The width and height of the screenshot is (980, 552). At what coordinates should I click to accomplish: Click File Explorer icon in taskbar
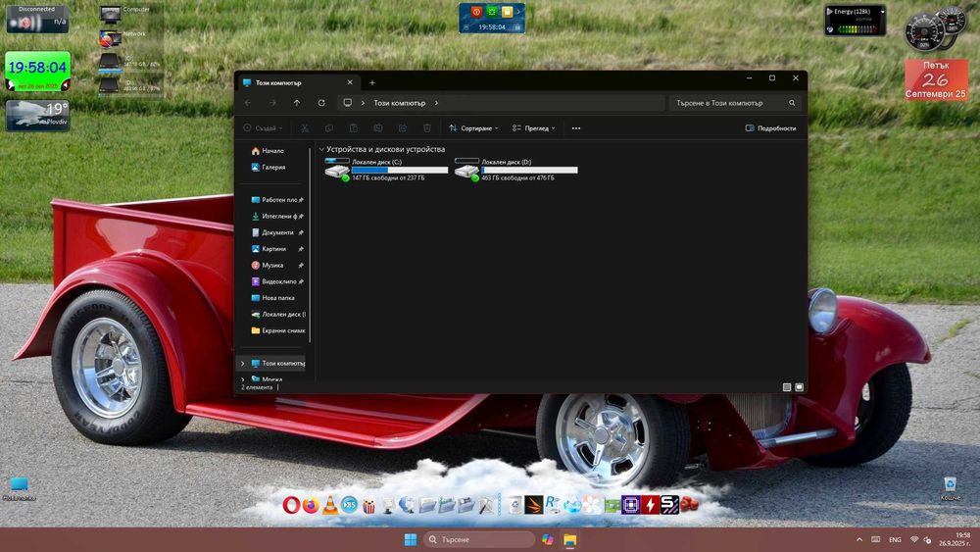(x=569, y=539)
